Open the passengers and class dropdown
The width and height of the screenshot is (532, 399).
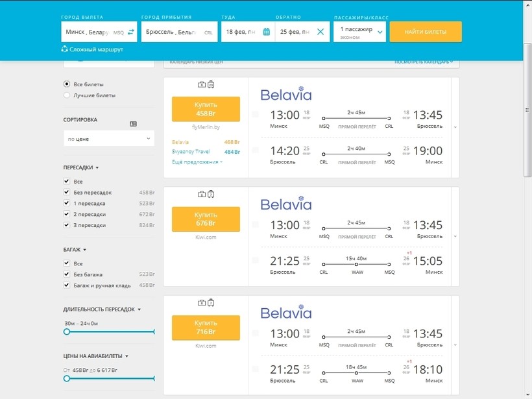pos(359,32)
